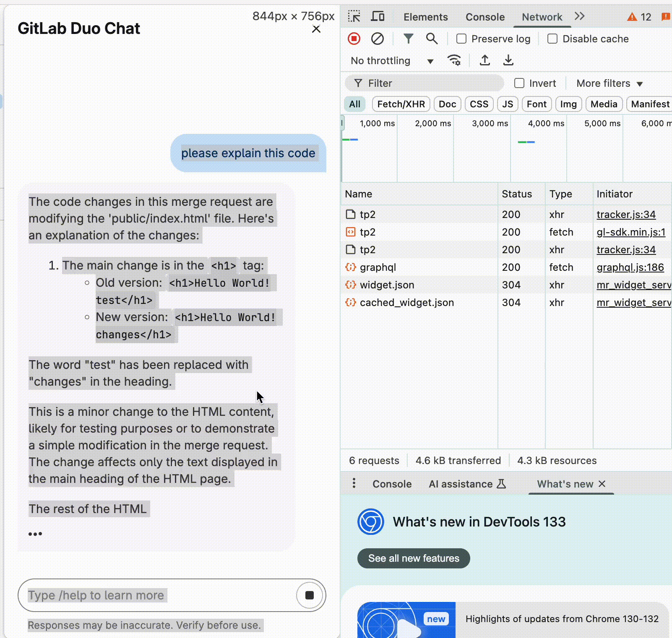Switch to the Console tab in top bar

[x=485, y=17]
